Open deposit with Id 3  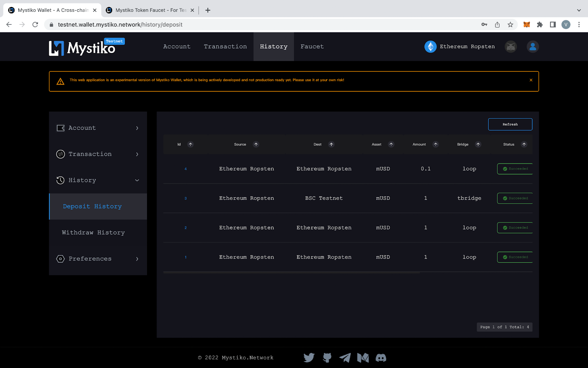(x=186, y=198)
